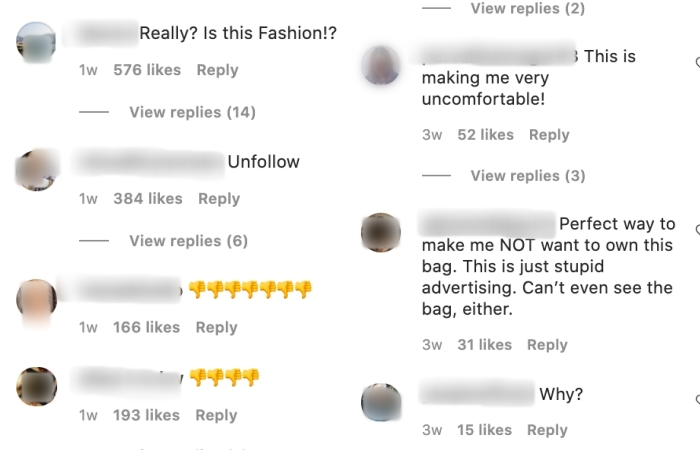
Task: Open the 384 likes list
Action: (x=148, y=199)
